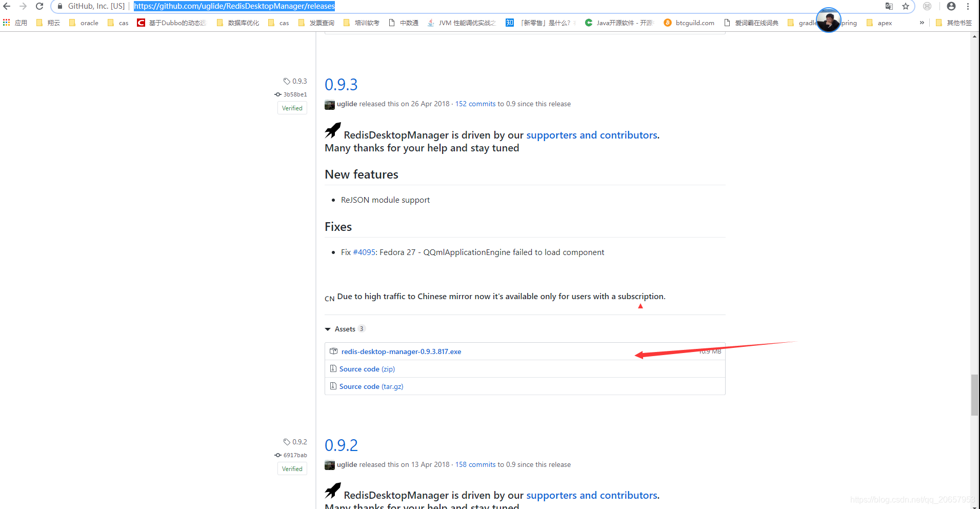Click the commit icon beside 6917bab

click(x=278, y=455)
